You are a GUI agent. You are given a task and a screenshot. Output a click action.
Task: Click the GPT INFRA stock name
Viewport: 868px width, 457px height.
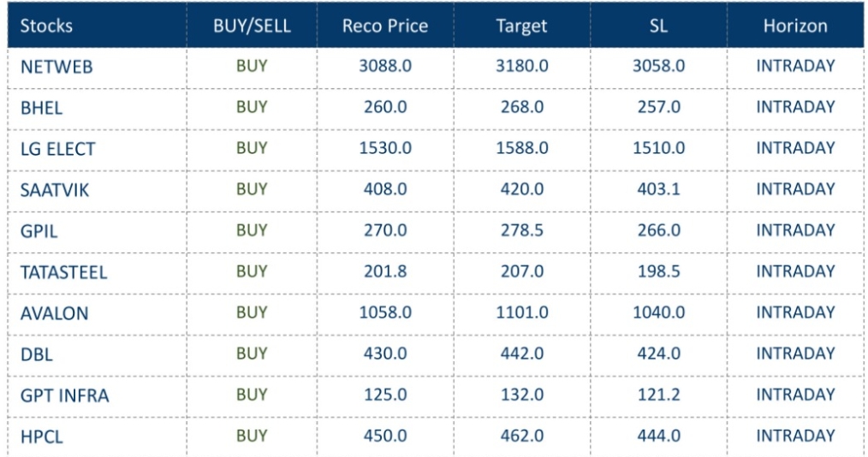point(64,395)
